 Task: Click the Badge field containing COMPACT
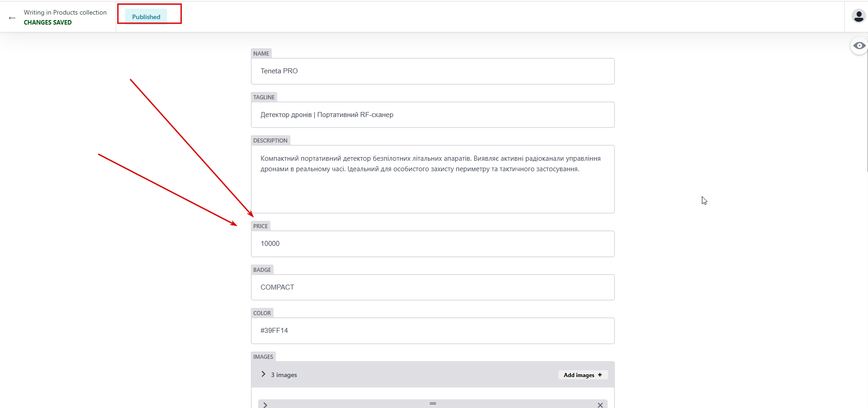click(432, 287)
